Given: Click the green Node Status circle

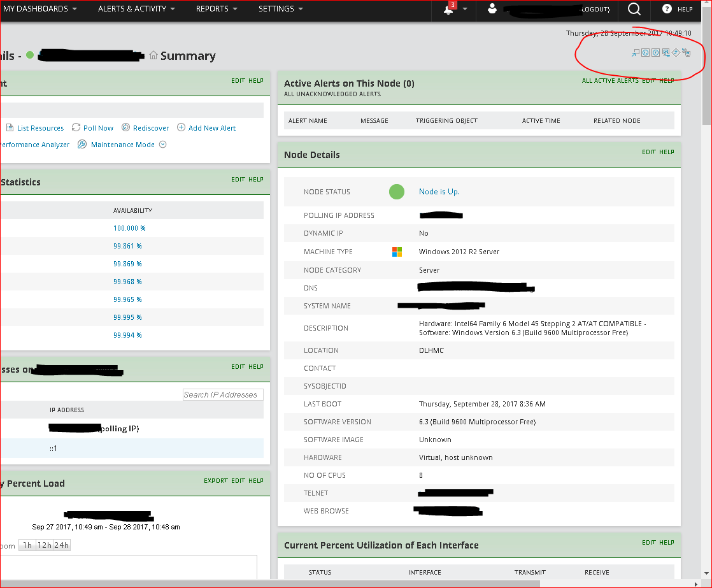Looking at the screenshot, I should tap(396, 192).
